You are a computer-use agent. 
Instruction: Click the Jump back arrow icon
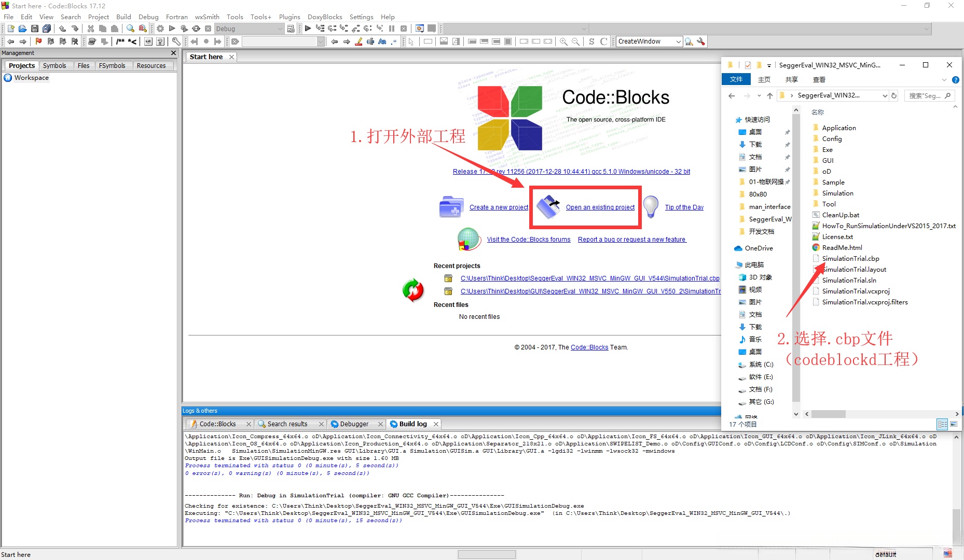coord(10,41)
